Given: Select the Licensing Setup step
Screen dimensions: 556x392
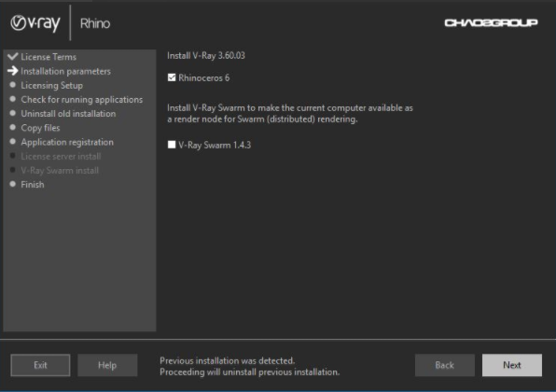Looking at the screenshot, I should point(51,86).
